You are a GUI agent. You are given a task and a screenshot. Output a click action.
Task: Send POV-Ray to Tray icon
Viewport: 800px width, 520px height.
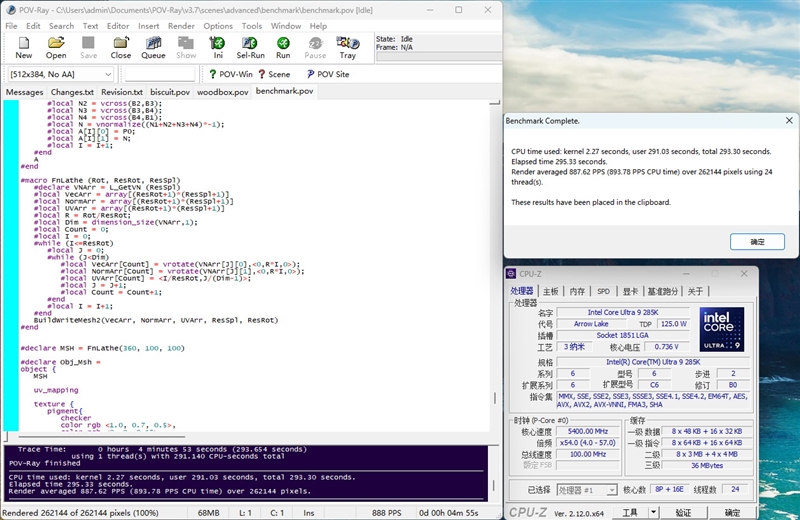tap(347, 48)
